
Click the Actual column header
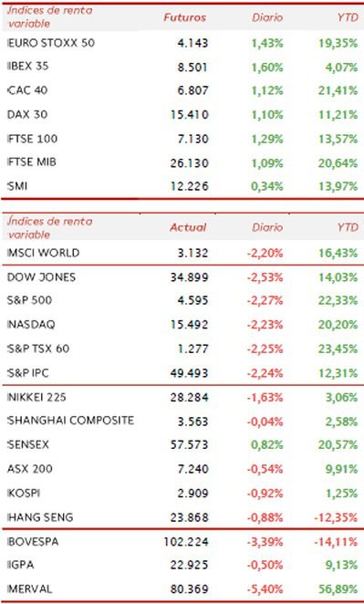(x=188, y=227)
